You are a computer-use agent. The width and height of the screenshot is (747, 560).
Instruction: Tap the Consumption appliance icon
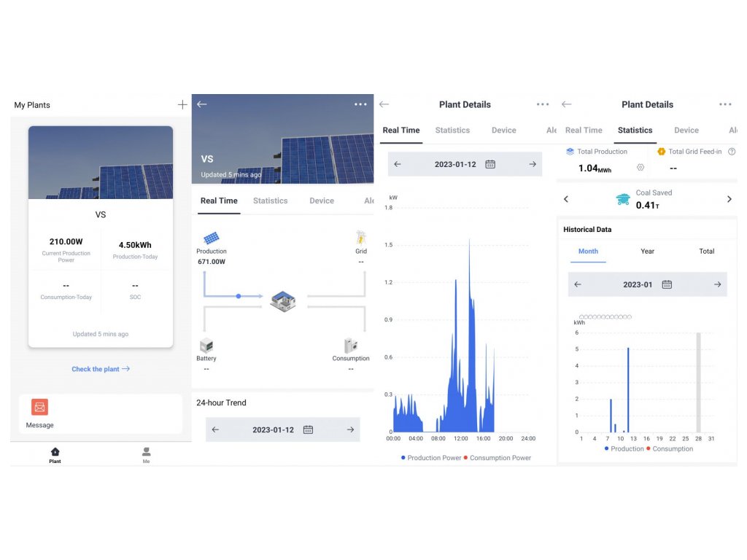tap(351, 345)
